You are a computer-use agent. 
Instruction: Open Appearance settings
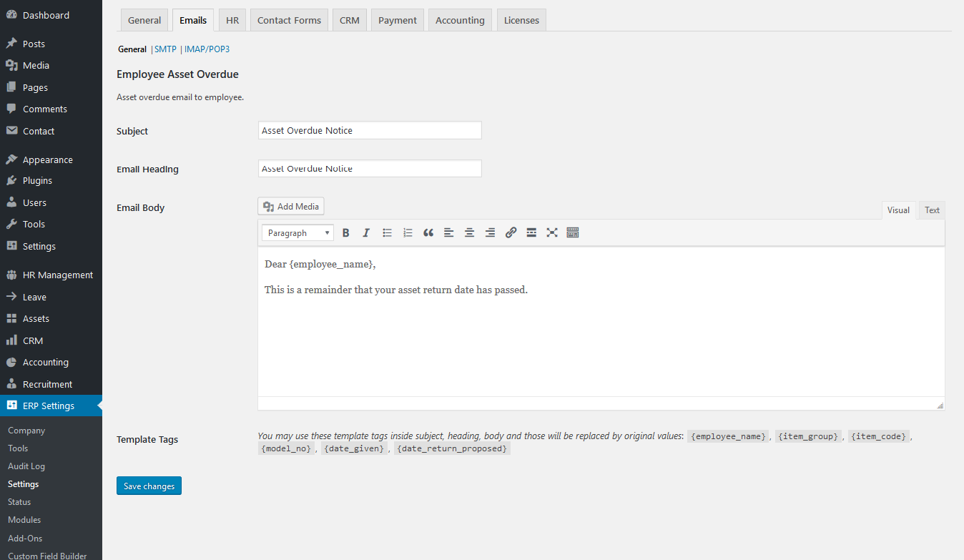click(x=51, y=159)
